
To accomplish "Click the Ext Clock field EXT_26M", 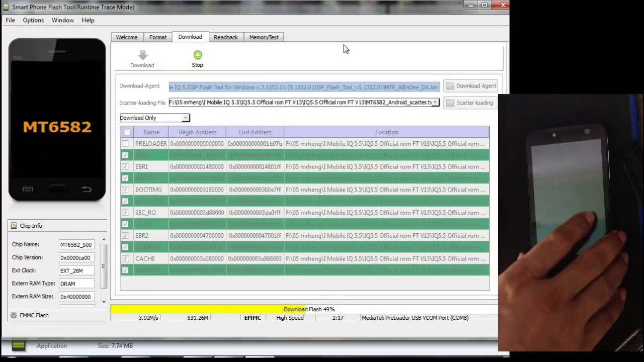I will [x=76, y=271].
